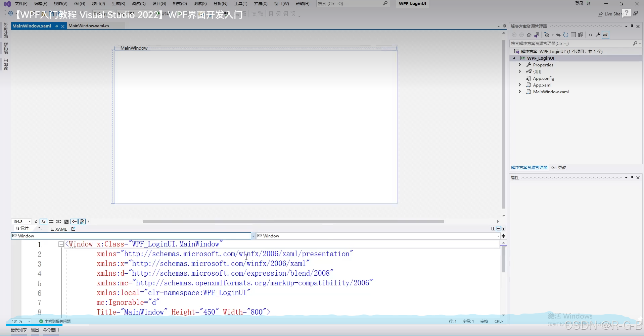
Task: Toggle the Preview Selected Items button
Action: coord(605,35)
